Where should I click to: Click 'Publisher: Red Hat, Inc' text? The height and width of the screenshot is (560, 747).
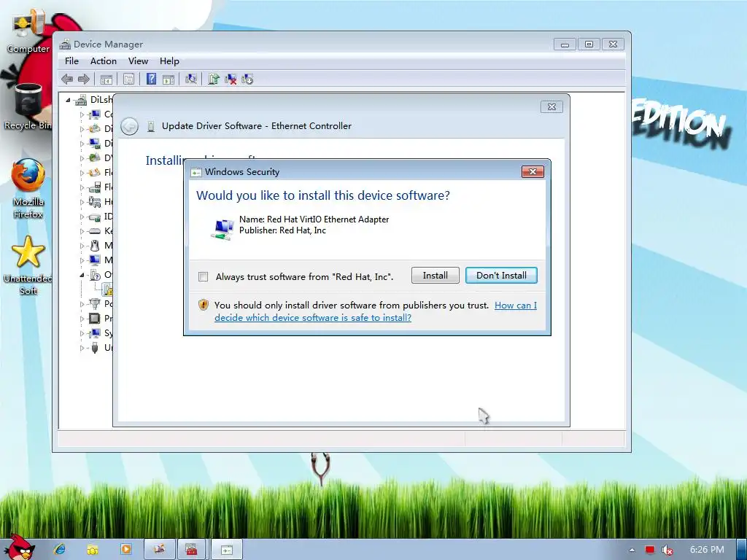pyautogui.click(x=282, y=230)
